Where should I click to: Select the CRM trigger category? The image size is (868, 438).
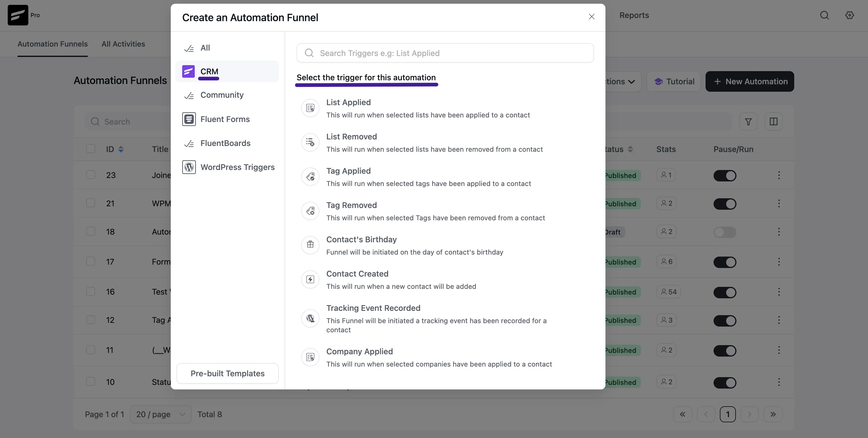click(x=227, y=71)
